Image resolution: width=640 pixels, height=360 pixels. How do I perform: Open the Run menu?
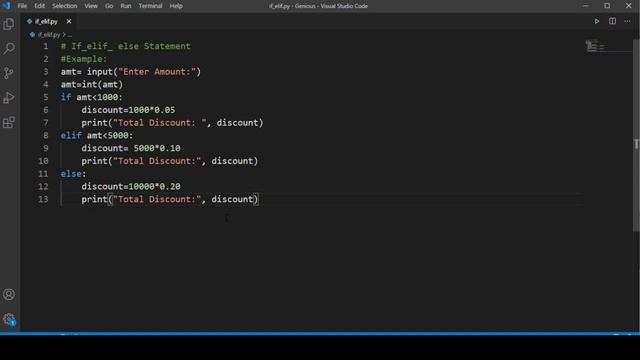point(126,6)
